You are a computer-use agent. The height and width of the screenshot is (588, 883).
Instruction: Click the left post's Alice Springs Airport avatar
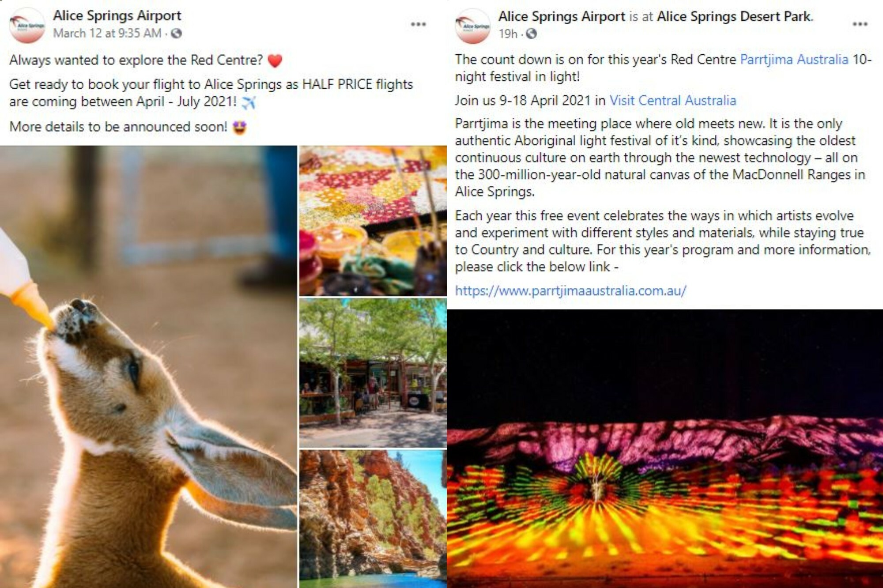[27, 26]
